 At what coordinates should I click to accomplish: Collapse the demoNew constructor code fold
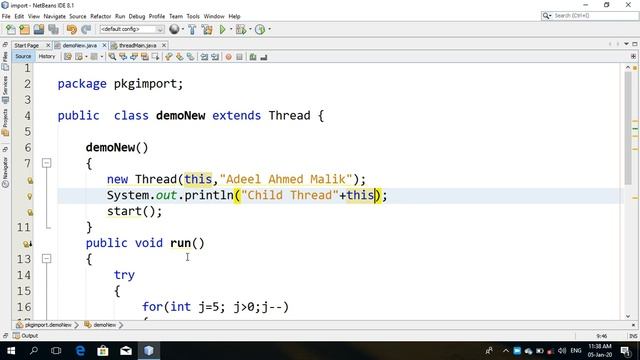tap(47, 163)
